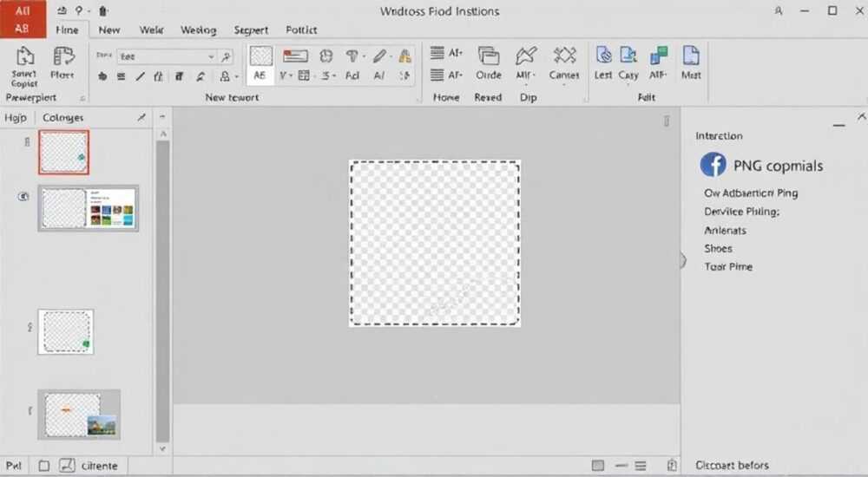Image resolution: width=868 pixels, height=477 pixels.
Task: Click the first quick access toolbar icon
Action: coord(62,11)
